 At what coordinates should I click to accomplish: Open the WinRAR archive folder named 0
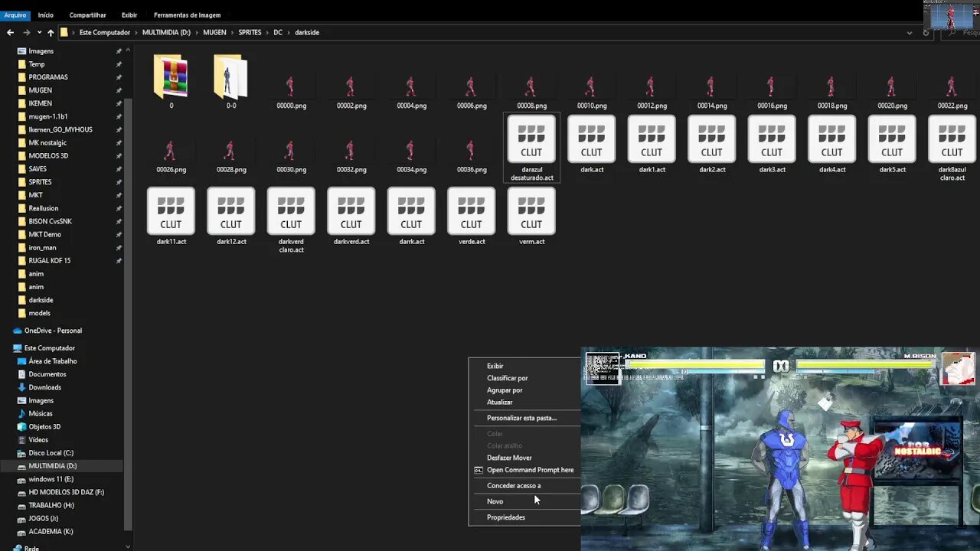coord(171,82)
